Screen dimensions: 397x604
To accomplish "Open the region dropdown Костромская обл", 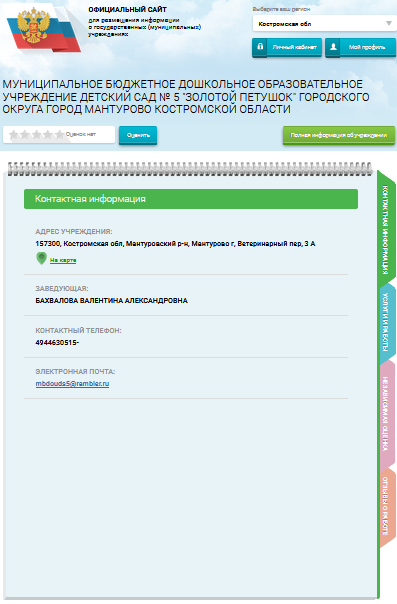I will (x=324, y=23).
